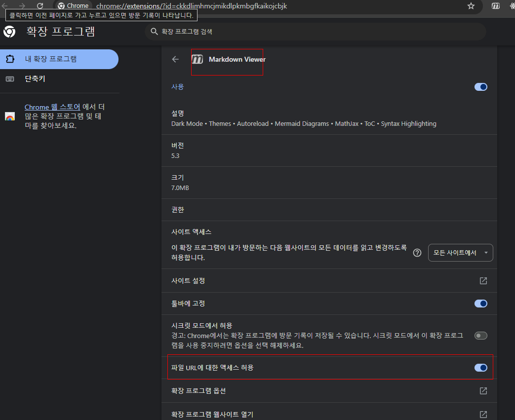Click the 확장 프로그램 옵션 row
The width and height of the screenshot is (515, 420).
pos(329,391)
